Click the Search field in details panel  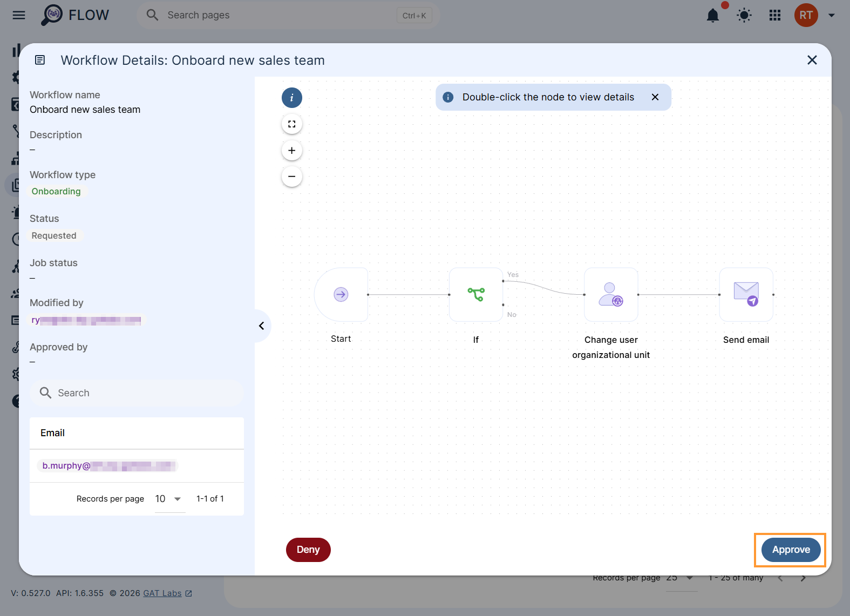[137, 393]
